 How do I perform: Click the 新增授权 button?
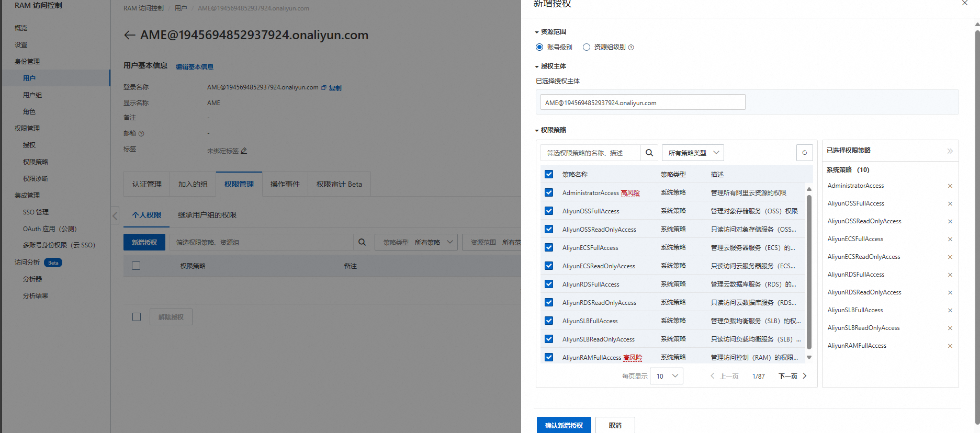[144, 242]
